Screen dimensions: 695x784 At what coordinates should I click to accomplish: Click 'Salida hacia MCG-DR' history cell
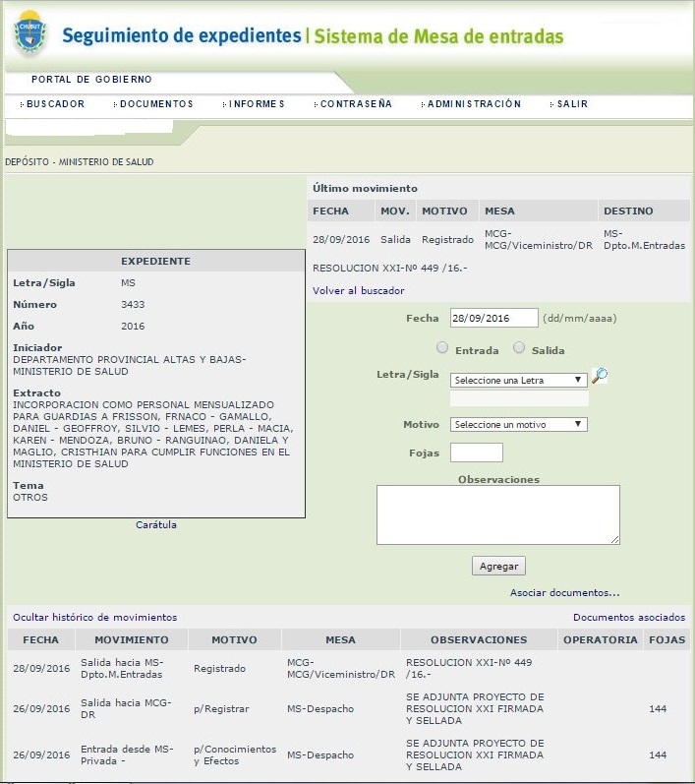click(x=126, y=708)
